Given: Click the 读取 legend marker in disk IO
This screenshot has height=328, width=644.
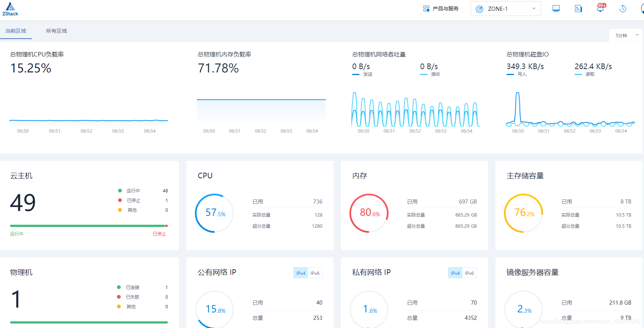Looking at the screenshot, I should 578,75.
